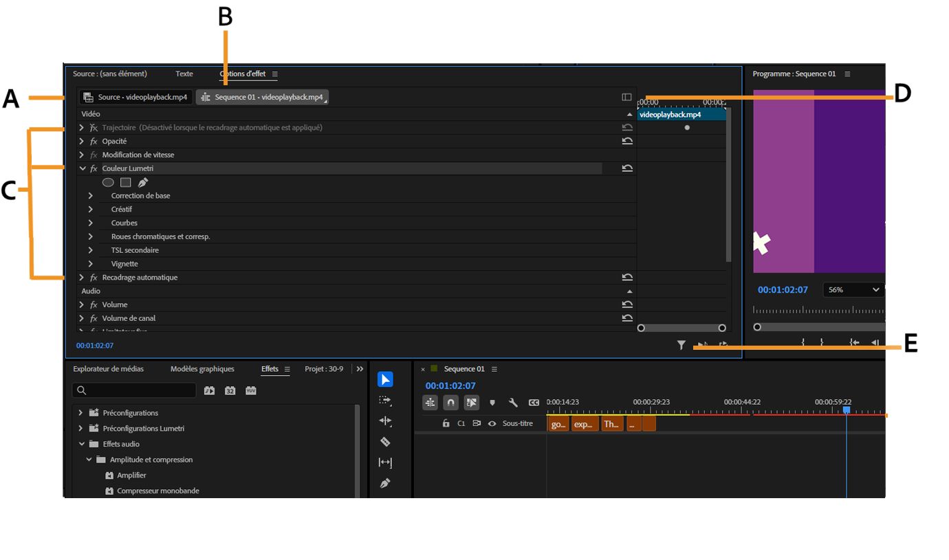Open the Explorateur de médias tab

point(109,369)
